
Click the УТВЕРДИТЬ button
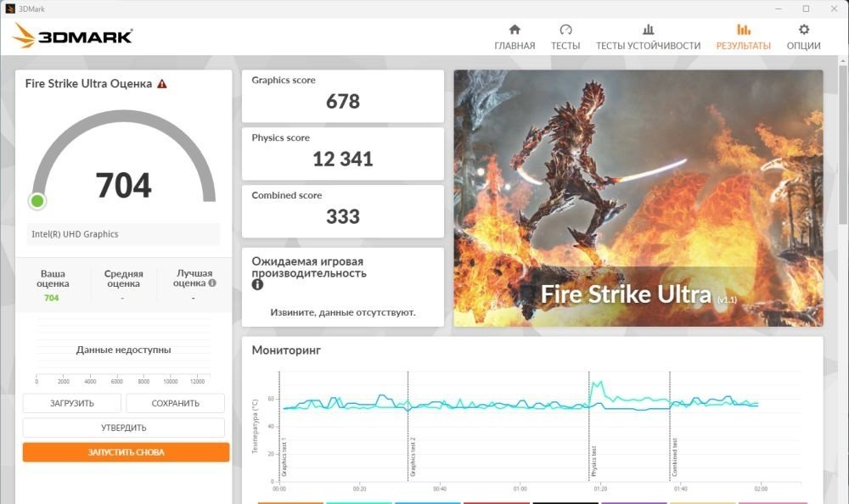click(123, 428)
